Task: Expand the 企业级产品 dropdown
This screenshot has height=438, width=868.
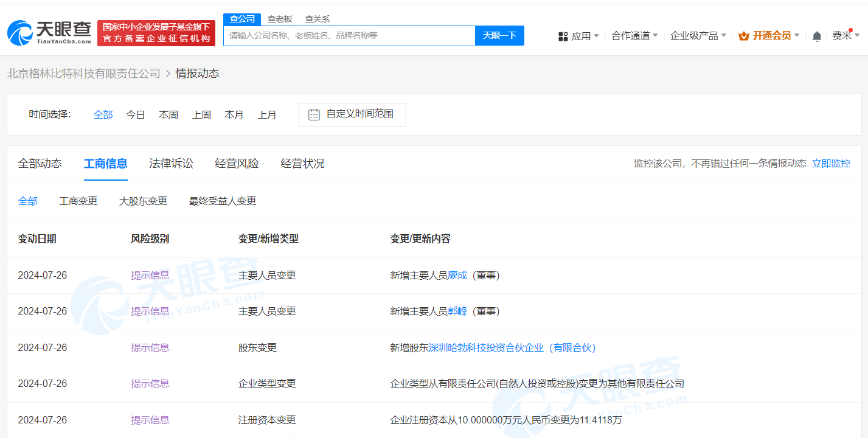Action: point(694,36)
